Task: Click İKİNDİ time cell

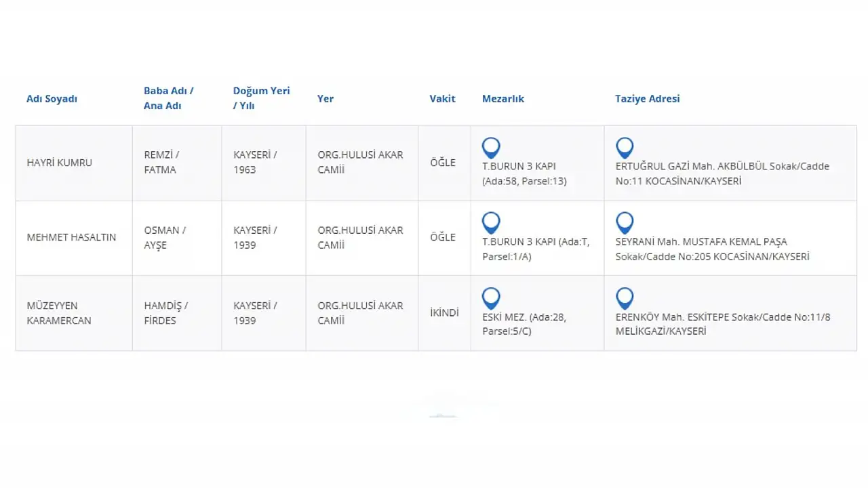Action: pyautogui.click(x=444, y=313)
